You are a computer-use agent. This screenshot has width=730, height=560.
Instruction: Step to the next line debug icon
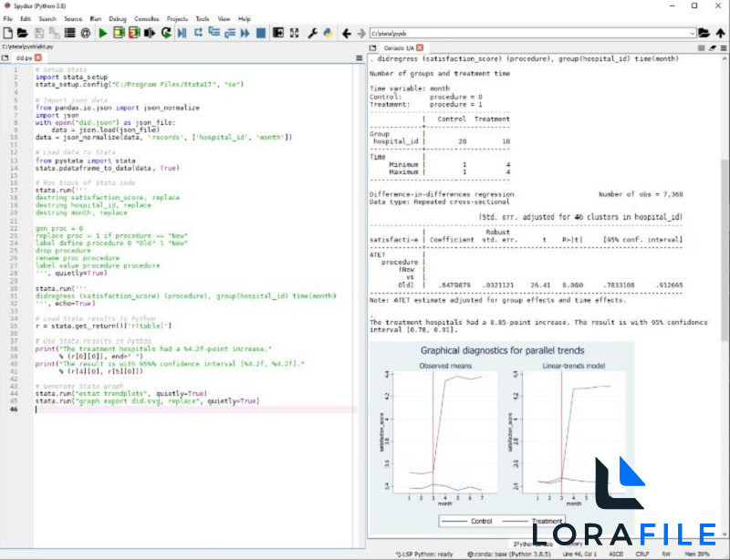(x=198, y=33)
